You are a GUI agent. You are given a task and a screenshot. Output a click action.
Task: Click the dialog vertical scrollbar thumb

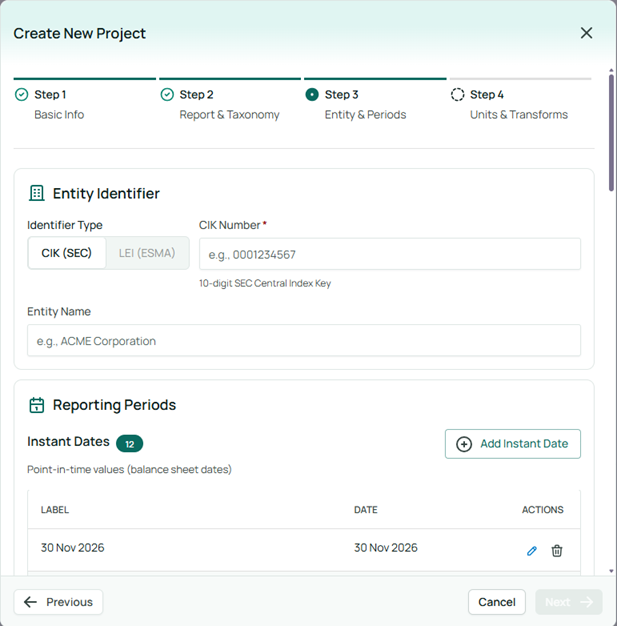(611, 133)
